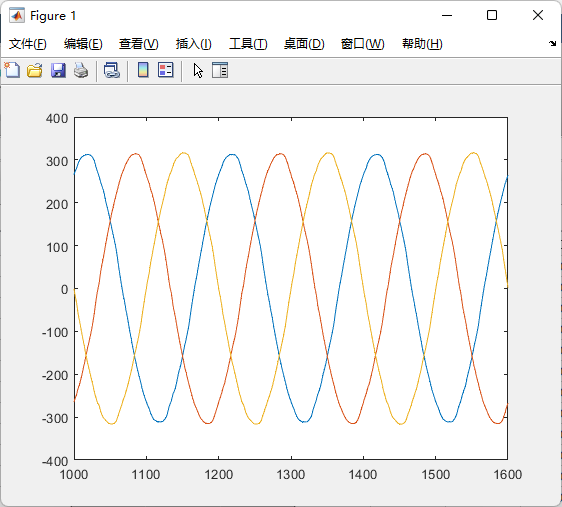Insert a legend from the toolbar
562x507 pixels.
pyautogui.click(x=166, y=70)
